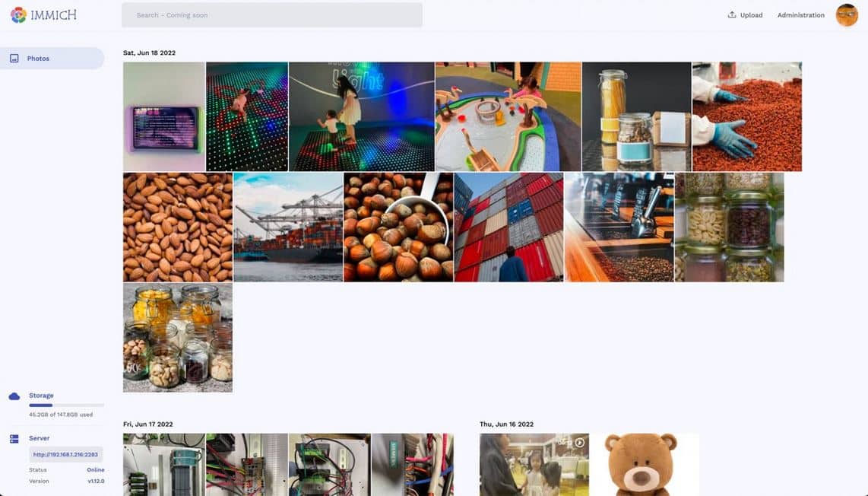The width and height of the screenshot is (868, 496).
Task: Click the storage usage progress bar
Action: click(x=66, y=405)
